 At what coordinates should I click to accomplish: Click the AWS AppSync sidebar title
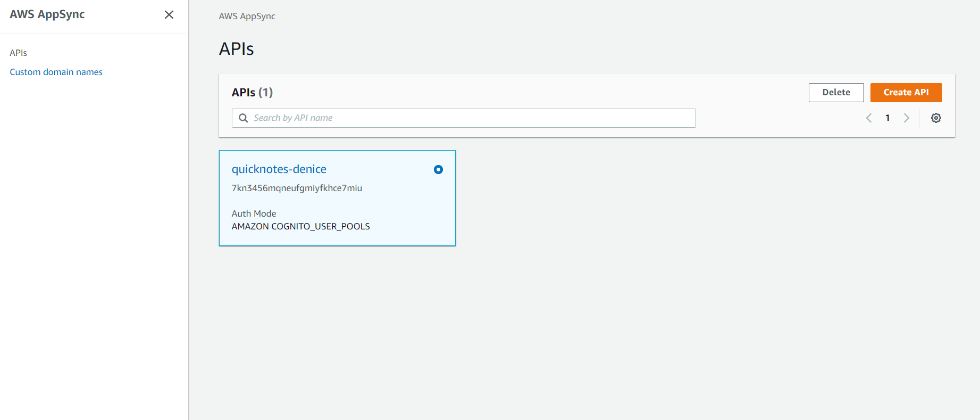coord(47,14)
